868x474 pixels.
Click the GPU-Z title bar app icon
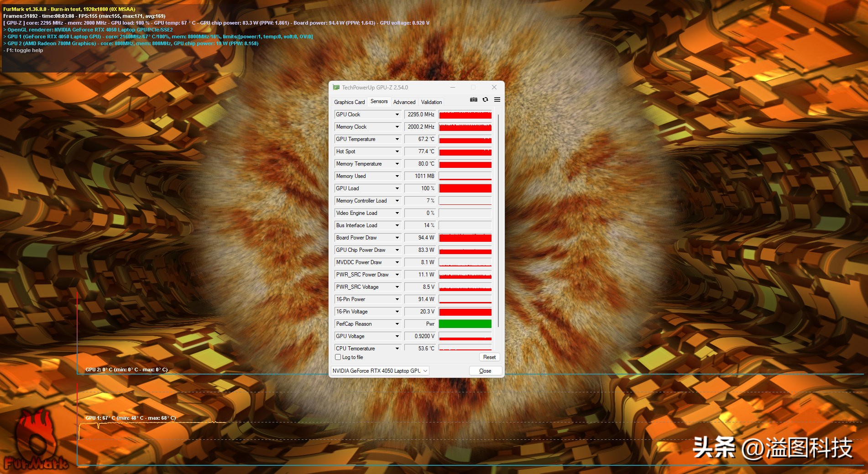[336, 87]
